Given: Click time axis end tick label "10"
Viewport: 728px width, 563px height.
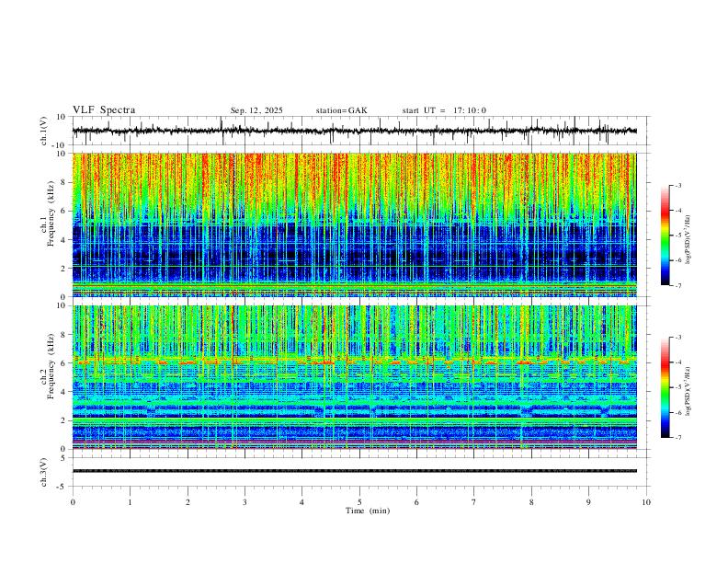Looking at the screenshot, I should click(x=646, y=502).
